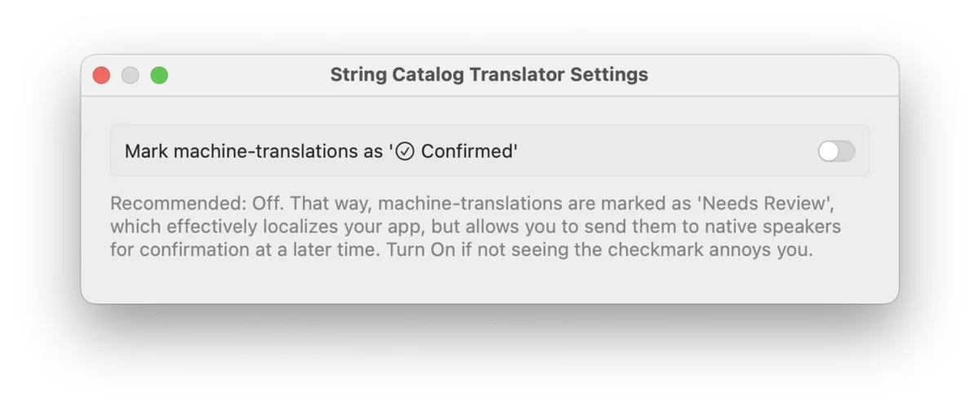
Task: Click the green full-screen window button
Action: pyautogui.click(x=159, y=75)
